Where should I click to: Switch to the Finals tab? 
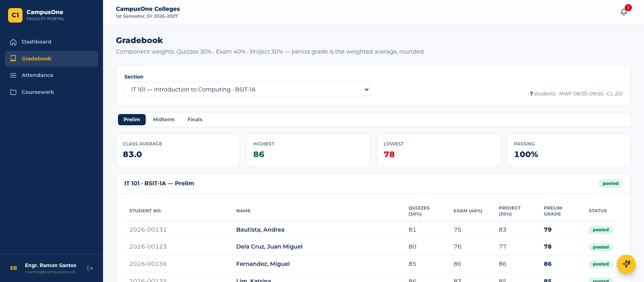point(195,120)
